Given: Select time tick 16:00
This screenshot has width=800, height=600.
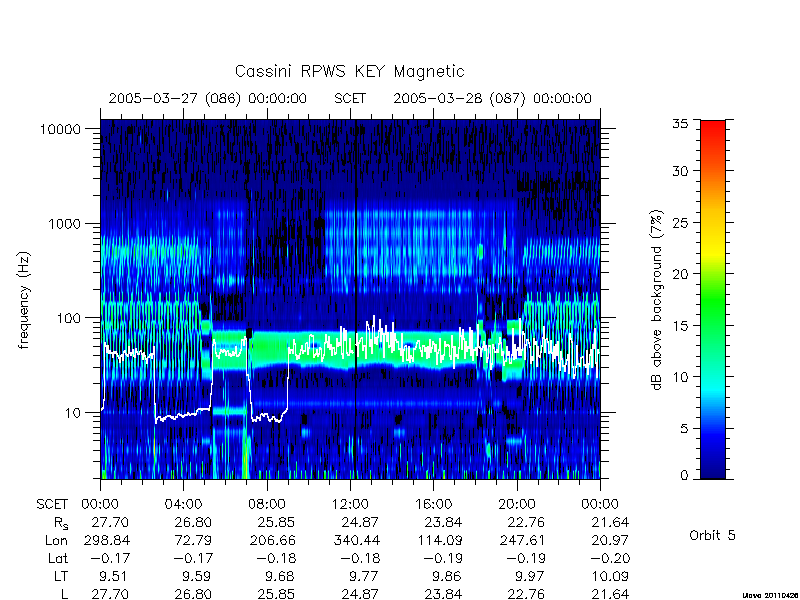Looking at the screenshot, I should click(433, 505).
